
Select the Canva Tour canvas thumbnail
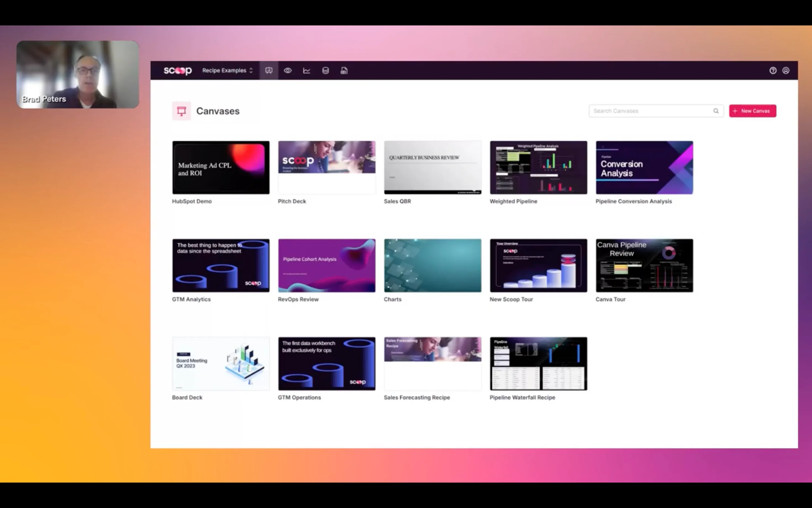pyautogui.click(x=644, y=265)
